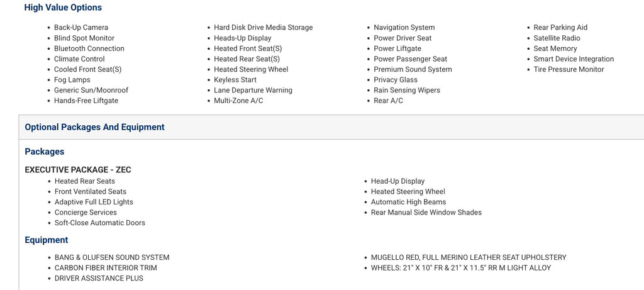Click the High Value Options heading

click(x=63, y=8)
